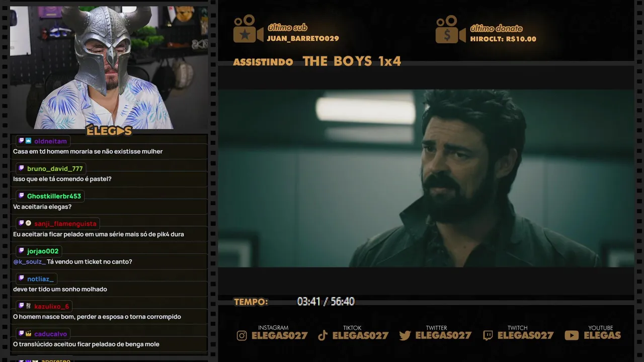The width and height of the screenshot is (644, 362).
Task: Click the @k_soulz_ mention in chat
Action: tap(29, 262)
